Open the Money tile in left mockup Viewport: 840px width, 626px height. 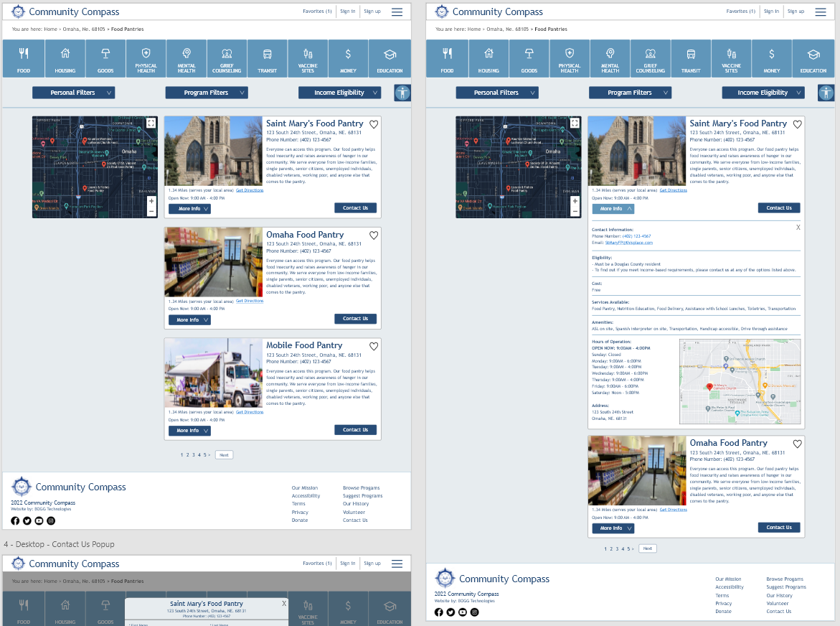[x=348, y=58]
